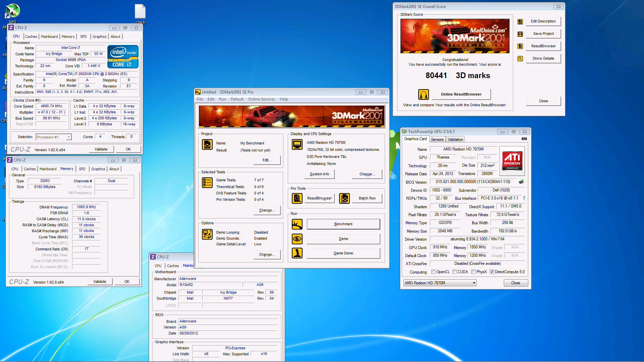Screen dimensions: 644x362
Task: Toggle the PhysX checkbox in GPU-Z
Action: 473,272
